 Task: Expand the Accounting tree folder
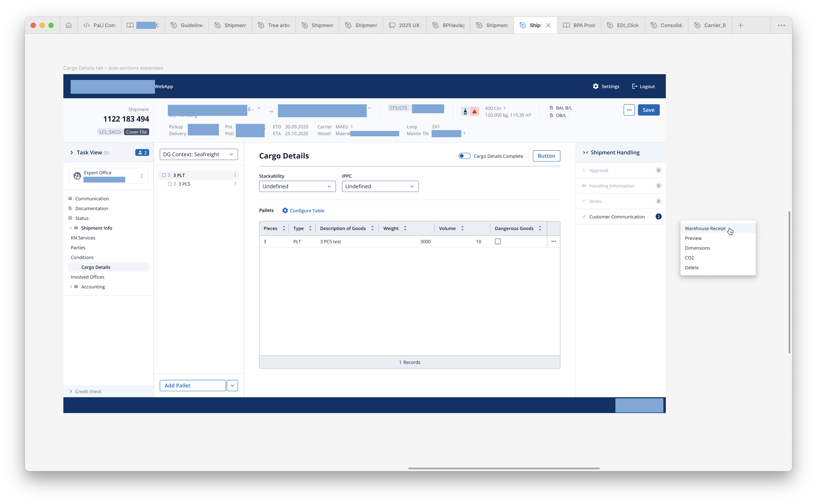click(x=71, y=287)
